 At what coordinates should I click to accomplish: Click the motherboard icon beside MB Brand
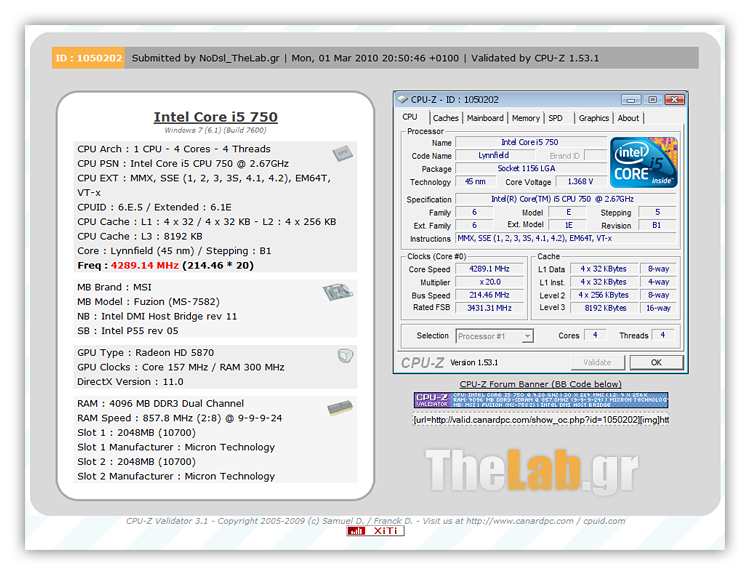click(337, 292)
